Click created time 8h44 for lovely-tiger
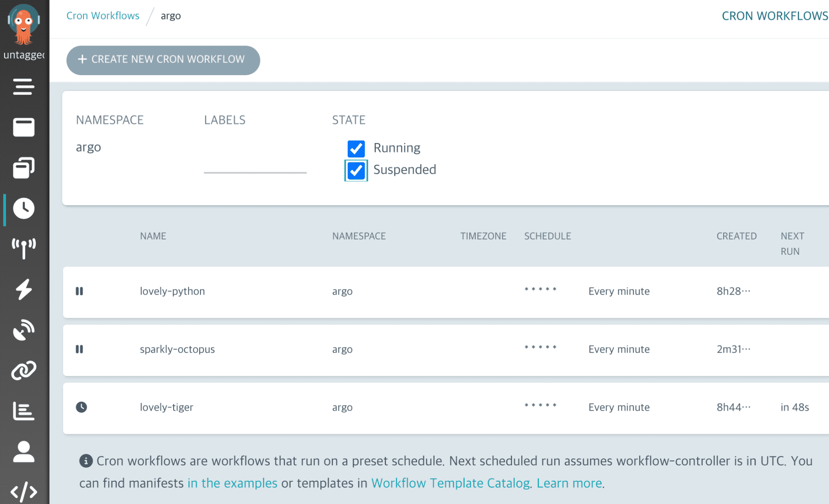Screen dimensions: 829x504 point(733,407)
